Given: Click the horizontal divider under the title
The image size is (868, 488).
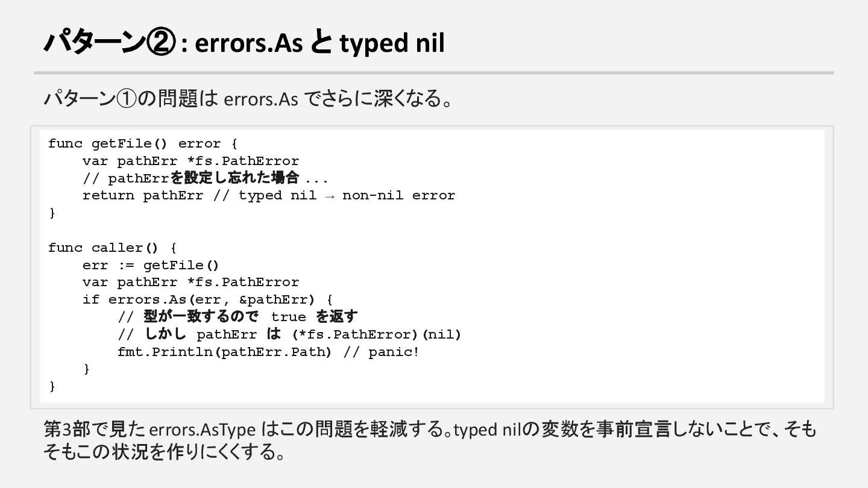Looking at the screenshot, I should click(434, 73).
